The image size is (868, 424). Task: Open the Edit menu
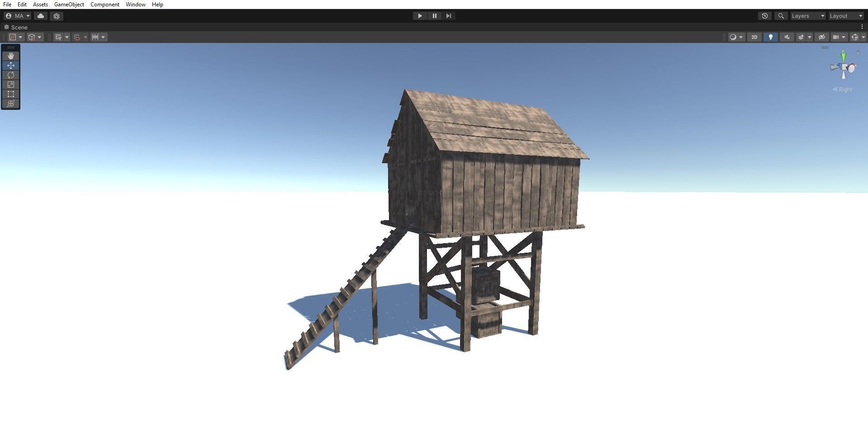pyautogui.click(x=22, y=5)
